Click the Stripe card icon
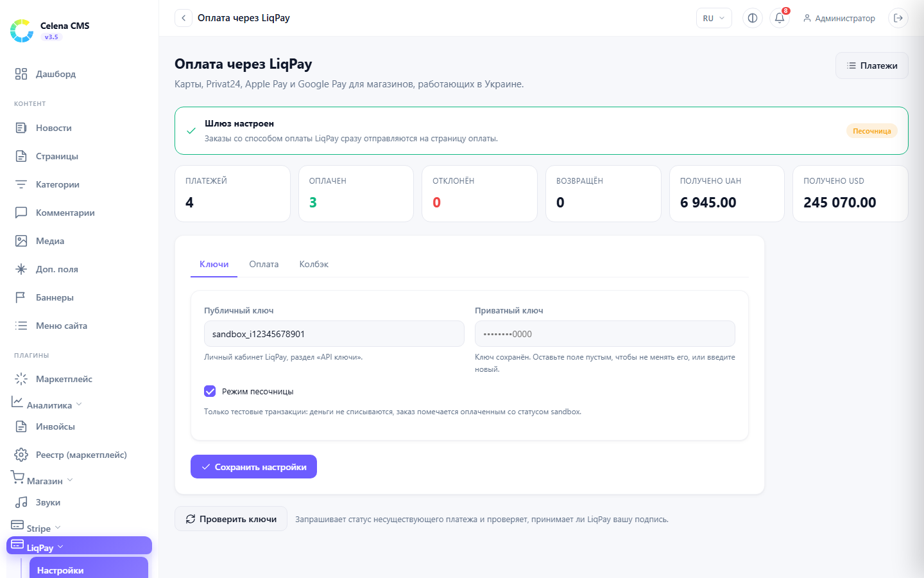Screen dimensions: 924x578 (17, 525)
